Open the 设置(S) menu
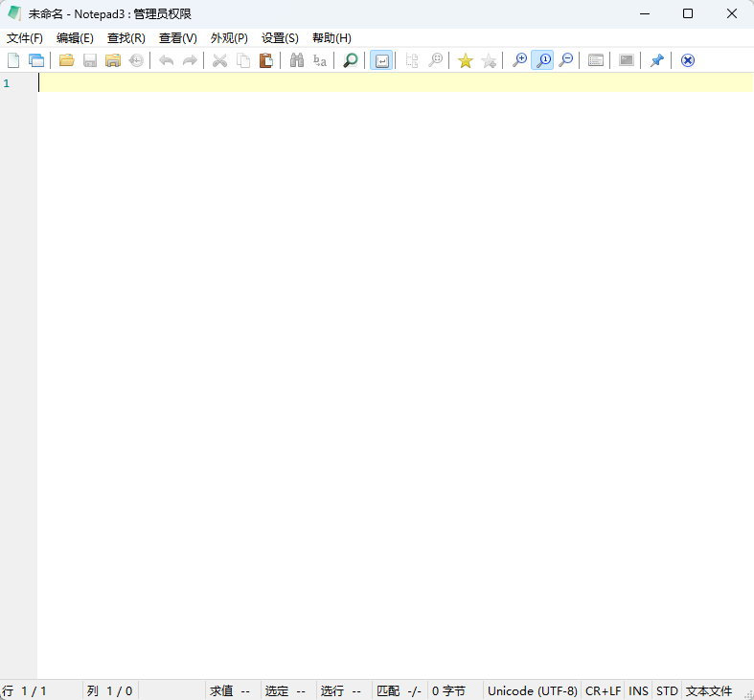Viewport: 754px width, 700px height. point(280,38)
